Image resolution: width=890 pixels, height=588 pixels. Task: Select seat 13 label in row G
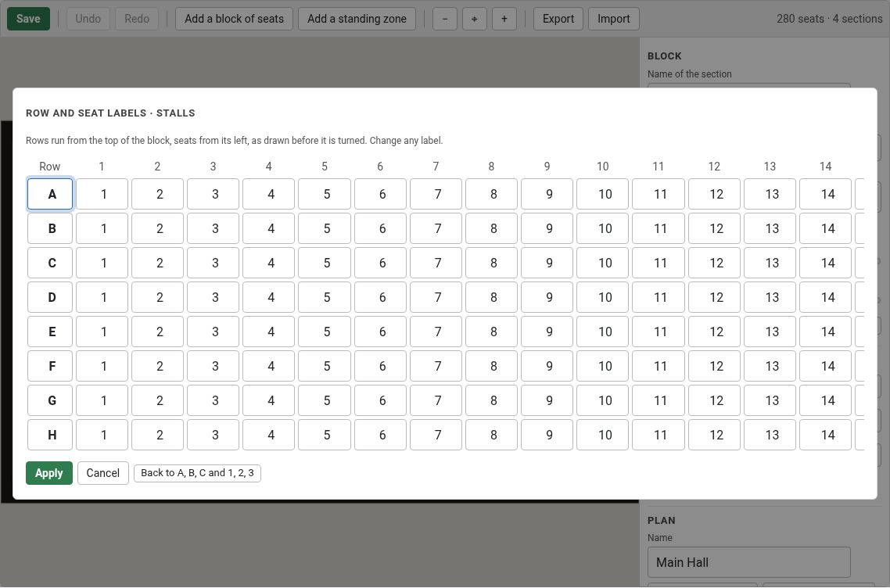(x=770, y=400)
